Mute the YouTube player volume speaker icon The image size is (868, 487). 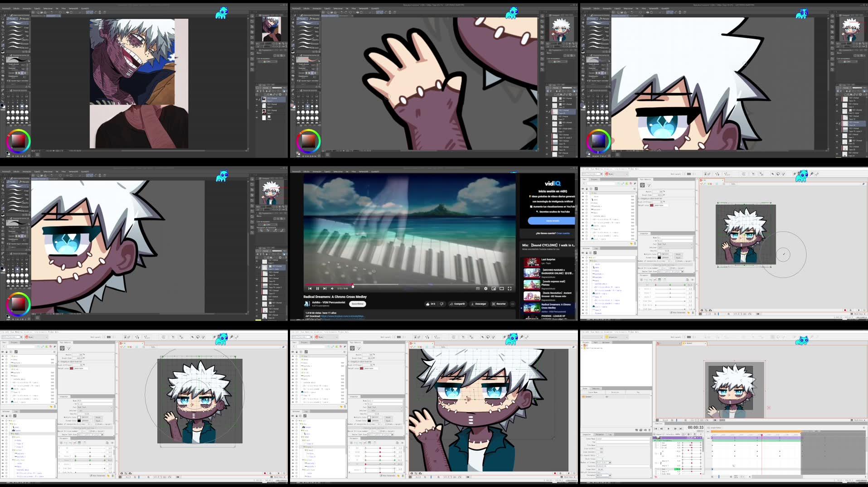(332, 289)
